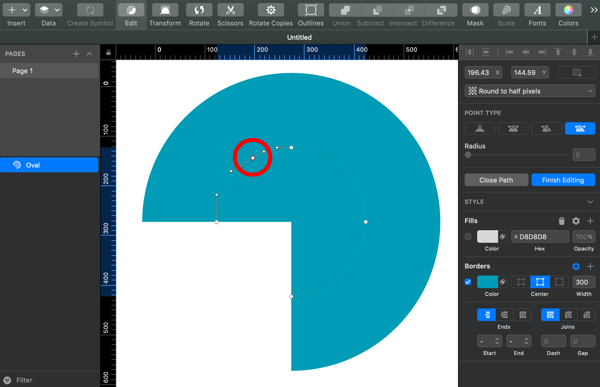Click the Radius slider handle
This screenshot has width=600, height=387.
468,155
